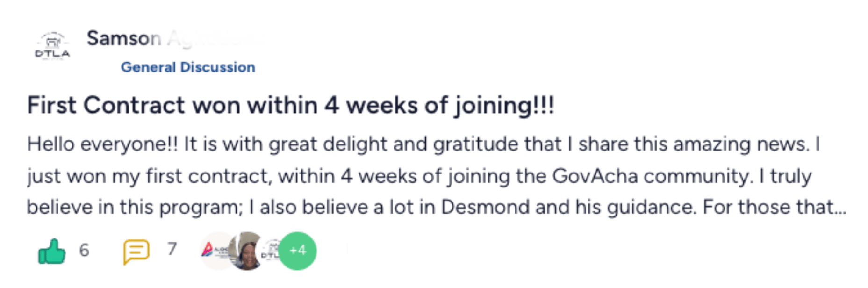Open the General Discussion category link
Viewport: 868px width, 288px height.
pos(188,67)
